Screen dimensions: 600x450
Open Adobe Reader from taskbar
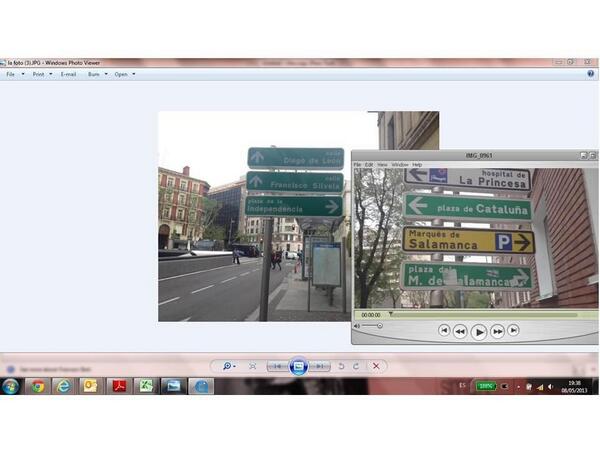119,386
